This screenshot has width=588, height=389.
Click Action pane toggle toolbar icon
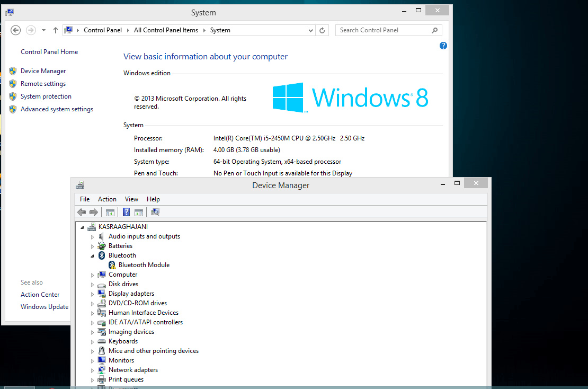click(139, 213)
